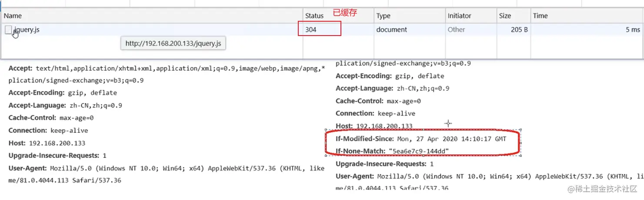Click the jquery.js file icon

(8, 30)
